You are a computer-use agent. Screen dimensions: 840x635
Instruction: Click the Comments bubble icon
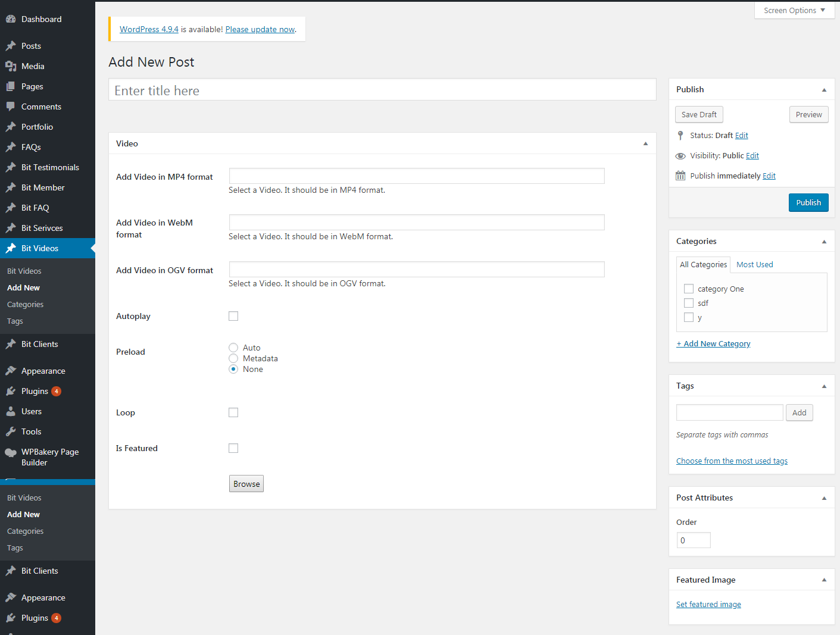[11, 107]
